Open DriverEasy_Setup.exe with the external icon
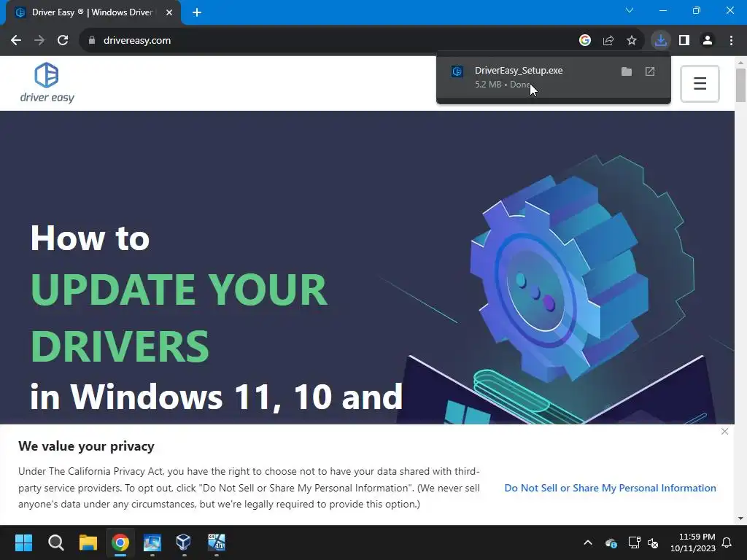747x560 pixels. [650, 71]
